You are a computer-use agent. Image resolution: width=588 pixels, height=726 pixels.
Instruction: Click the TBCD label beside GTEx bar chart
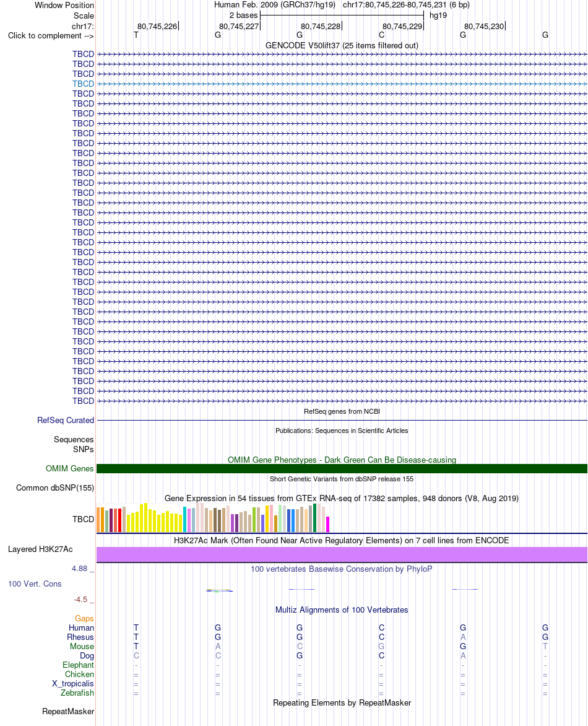pyautogui.click(x=84, y=520)
